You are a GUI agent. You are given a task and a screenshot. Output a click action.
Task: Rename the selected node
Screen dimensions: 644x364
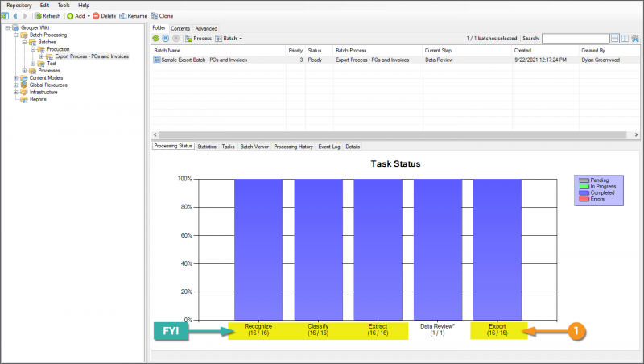[x=133, y=16]
